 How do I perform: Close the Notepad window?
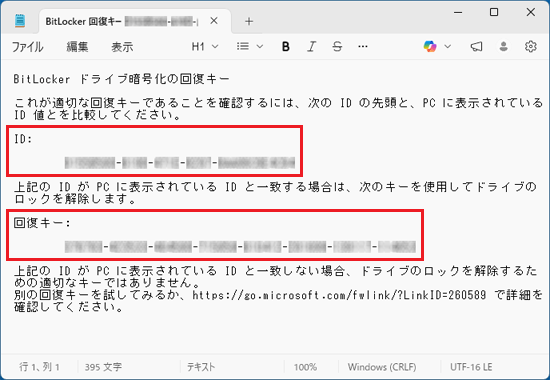tap(531, 12)
